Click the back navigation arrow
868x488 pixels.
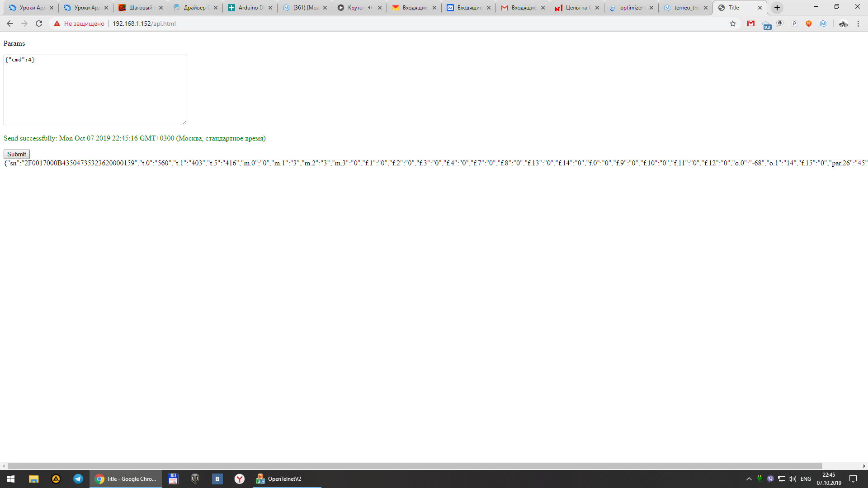(x=10, y=23)
